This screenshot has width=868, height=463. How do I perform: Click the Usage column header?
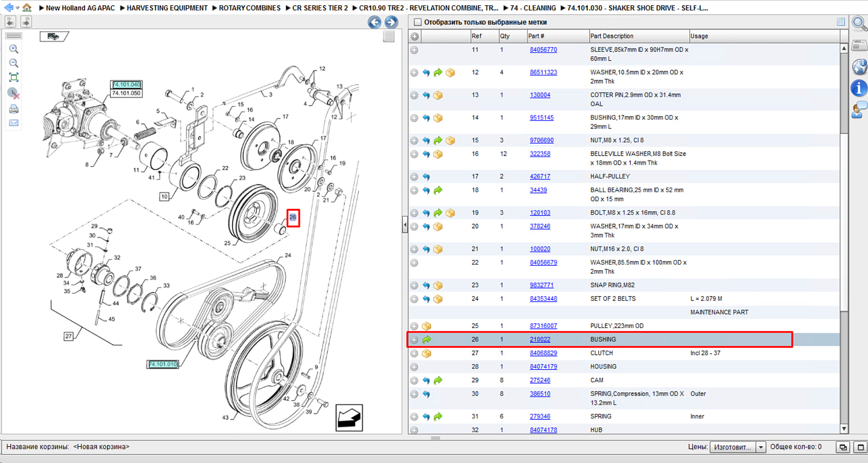764,36
